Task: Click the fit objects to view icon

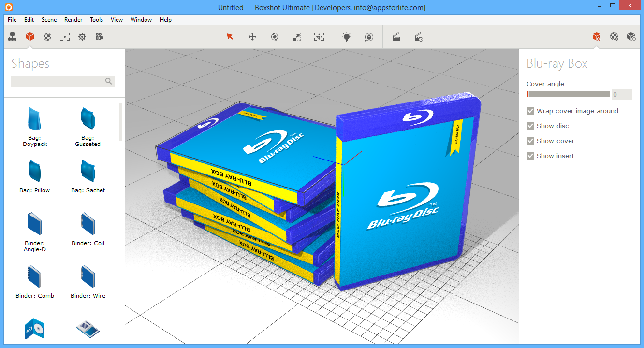Action: [319, 37]
